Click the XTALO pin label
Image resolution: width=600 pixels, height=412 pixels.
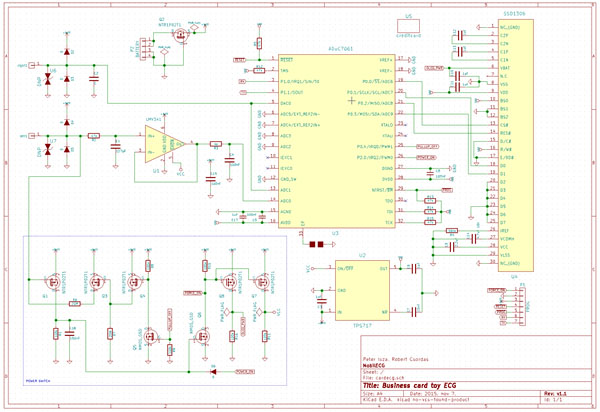(x=387, y=125)
